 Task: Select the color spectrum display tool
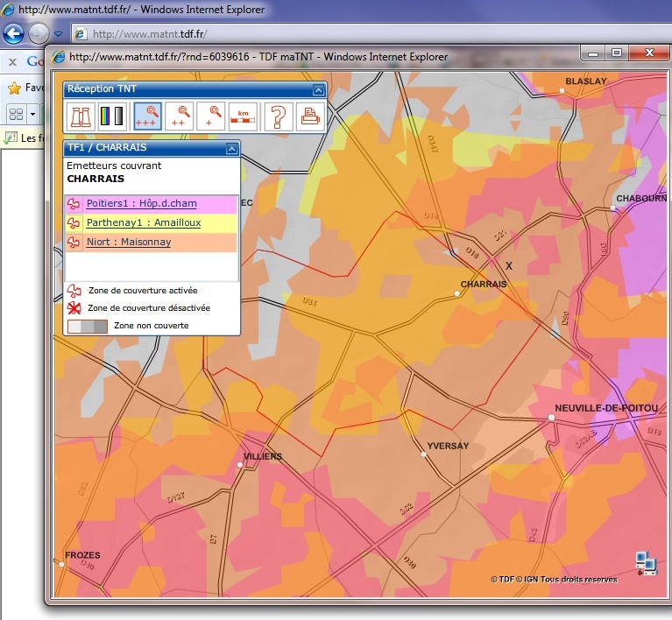click(112, 116)
